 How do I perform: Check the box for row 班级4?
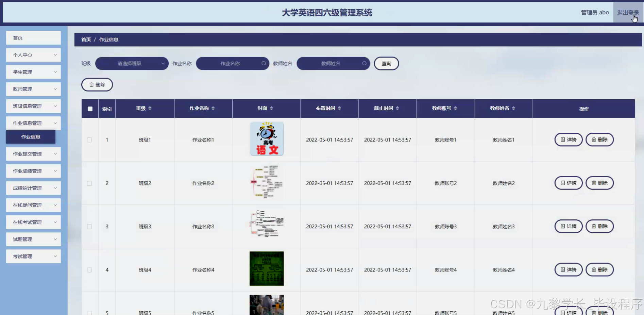(89, 270)
